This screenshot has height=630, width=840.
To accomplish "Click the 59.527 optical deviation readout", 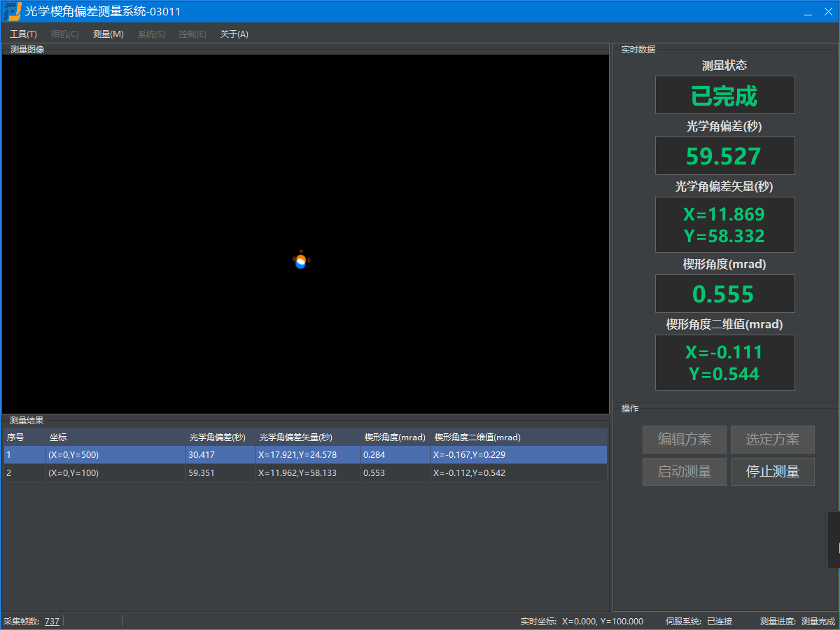I will point(724,156).
